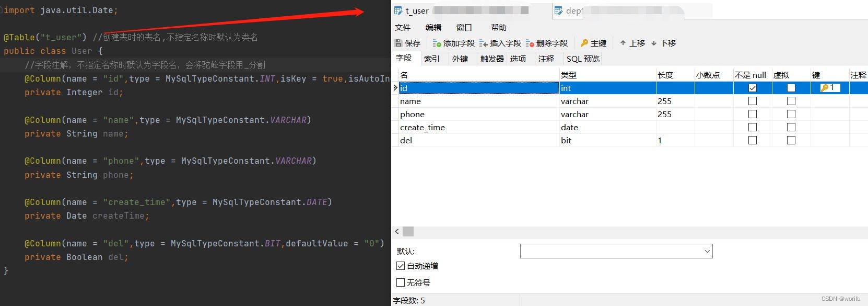Screen dimensions: 868x306
Task: Check Virtual (虚拟) for the del field
Action: 791,140
